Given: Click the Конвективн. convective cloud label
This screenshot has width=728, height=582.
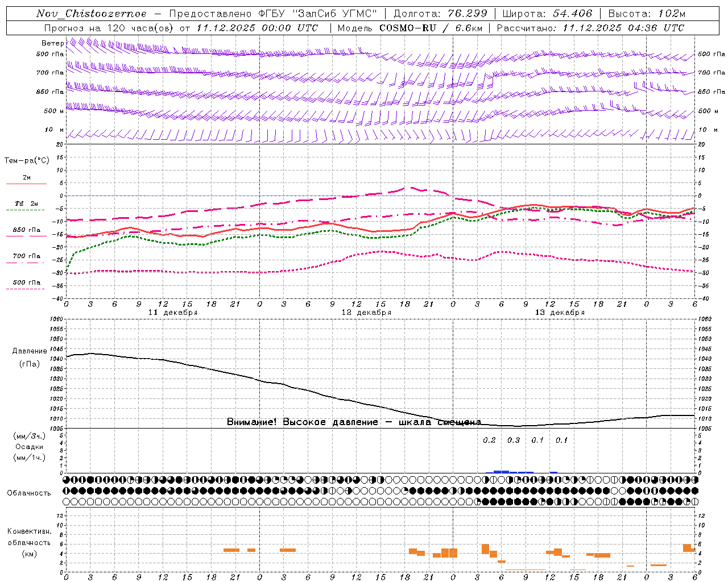Looking at the screenshot, I should [29, 531].
